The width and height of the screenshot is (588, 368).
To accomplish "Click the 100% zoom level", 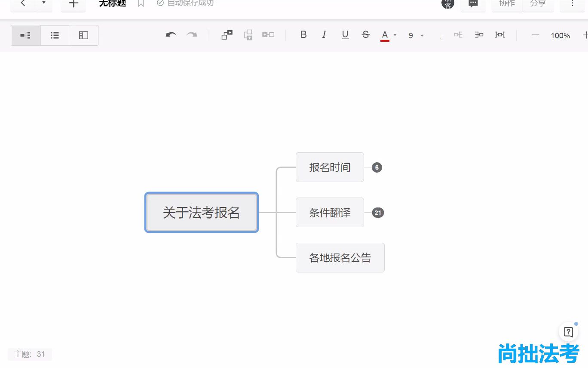I will pos(560,36).
